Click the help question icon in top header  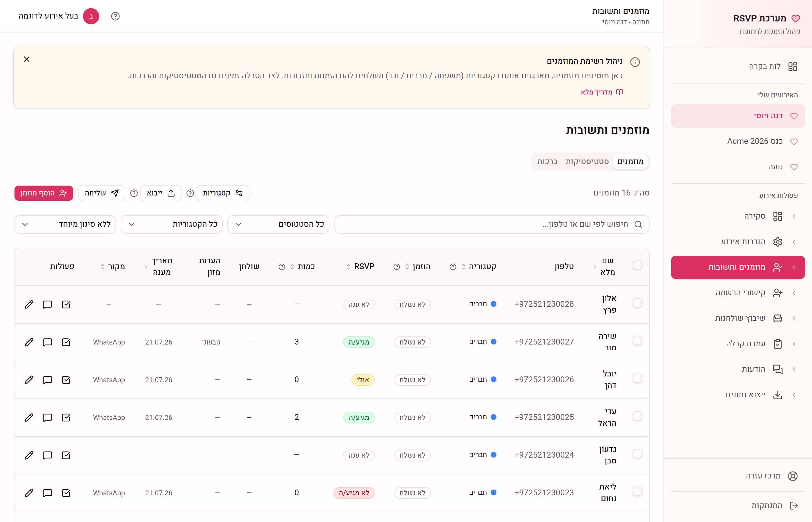[115, 16]
